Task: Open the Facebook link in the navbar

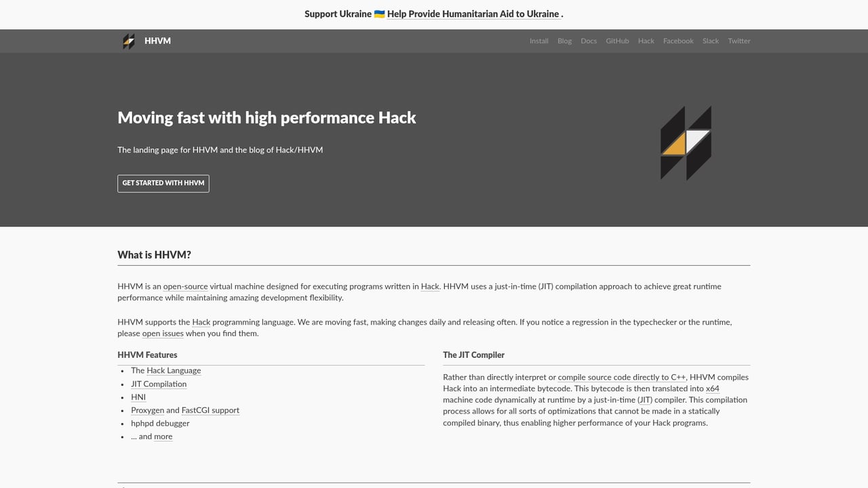Action: [678, 41]
